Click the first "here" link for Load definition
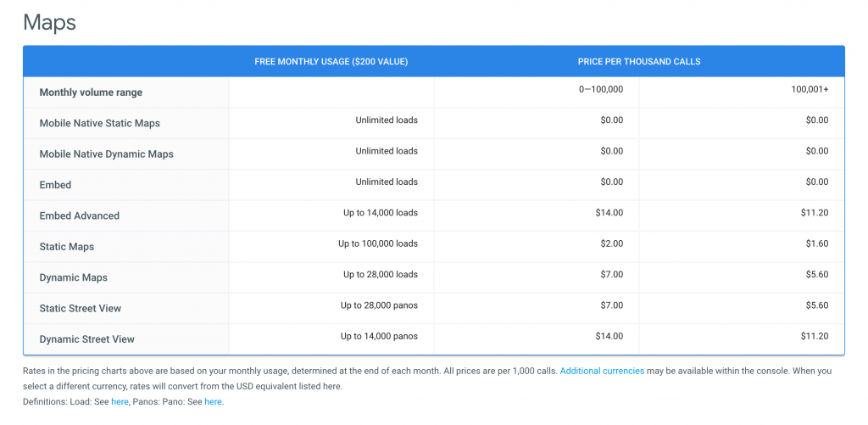Screen dimensions: 868x425 (x=120, y=402)
